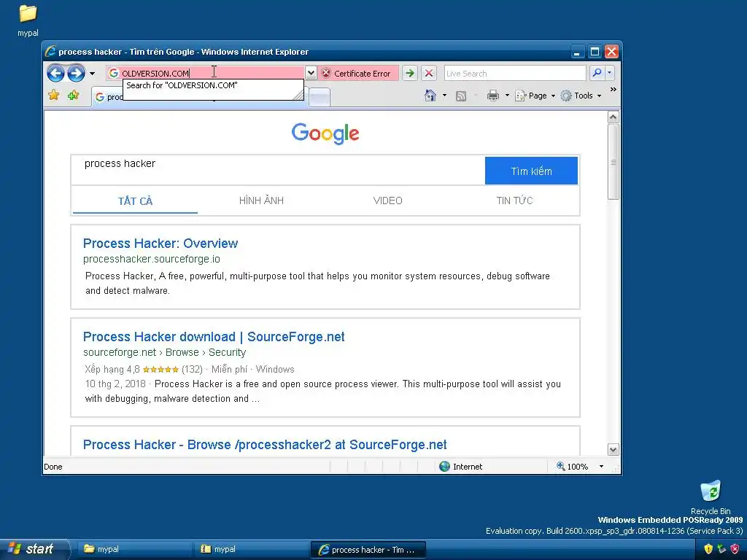Image resolution: width=747 pixels, height=560 pixels.
Task: Click the Internet Explorer title bar icon
Action: point(50,52)
